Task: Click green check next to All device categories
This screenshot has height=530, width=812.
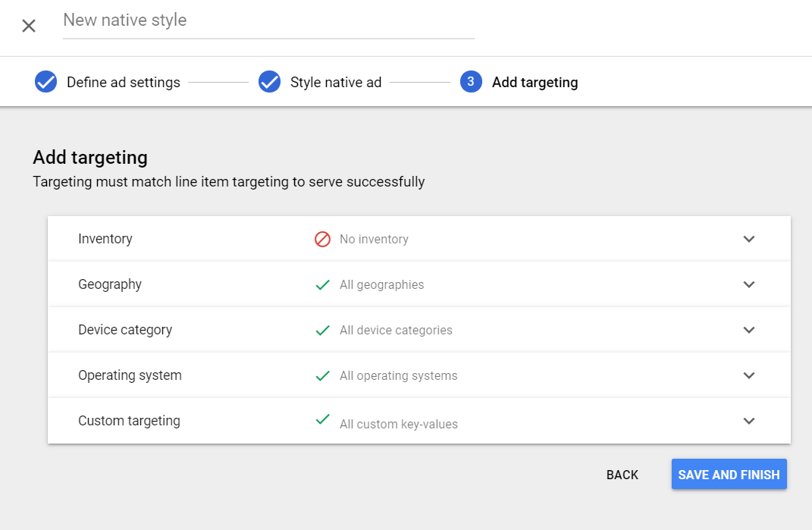Action: pyautogui.click(x=322, y=330)
